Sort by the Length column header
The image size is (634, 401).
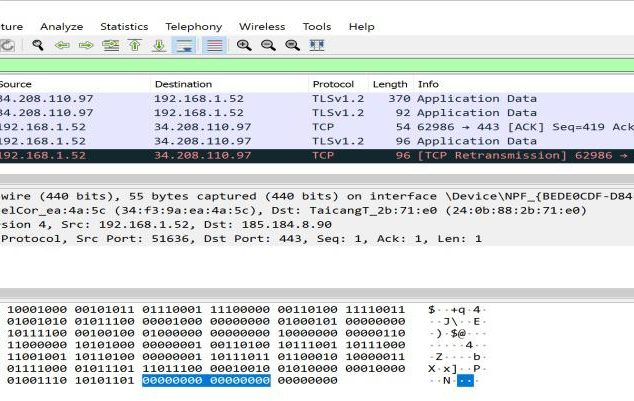(390, 84)
